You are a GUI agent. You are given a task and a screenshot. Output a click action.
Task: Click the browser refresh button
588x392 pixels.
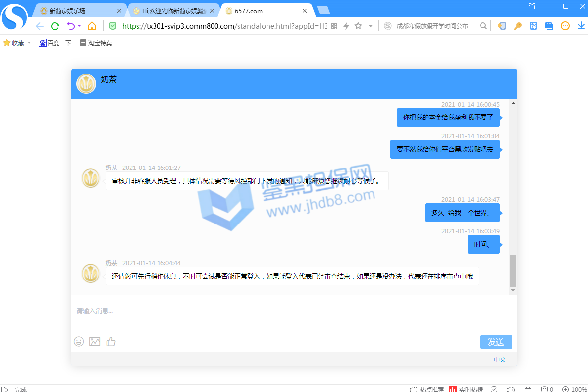[55, 26]
